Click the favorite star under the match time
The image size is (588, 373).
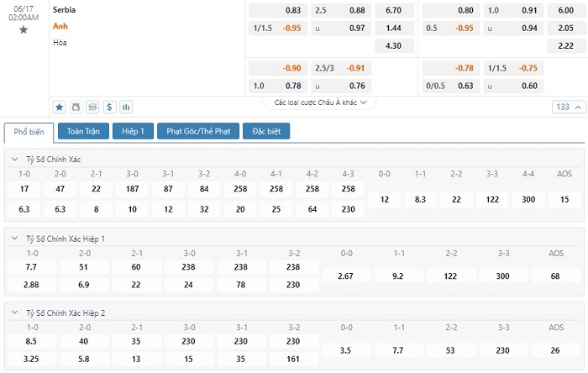[24, 29]
